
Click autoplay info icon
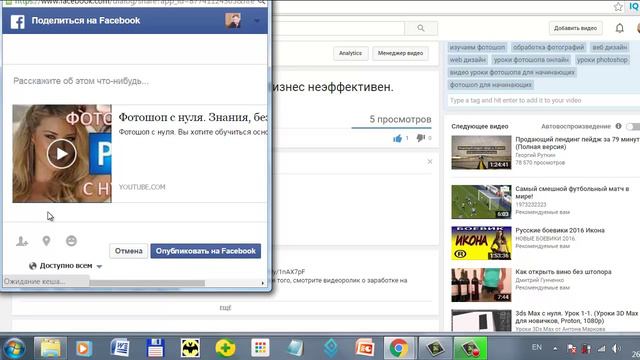click(618, 126)
